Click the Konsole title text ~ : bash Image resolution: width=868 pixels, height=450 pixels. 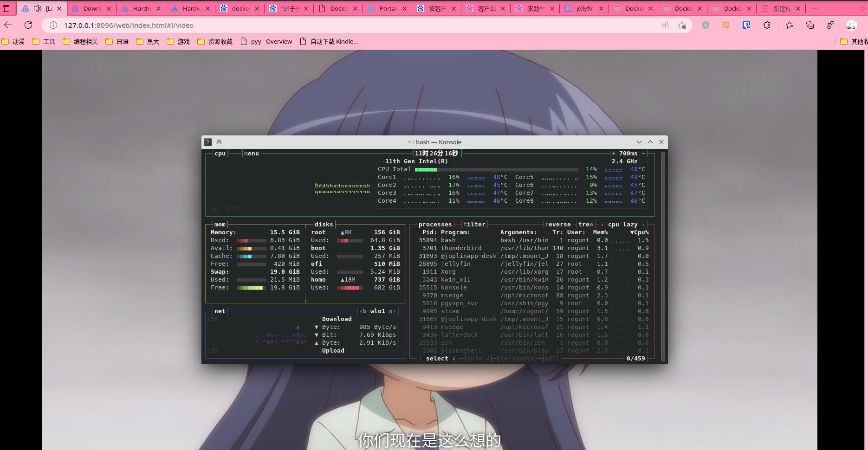click(x=434, y=142)
